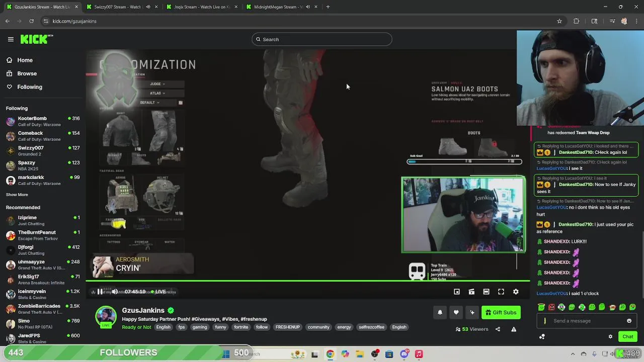Image resolution: width=644 pixels, height=362 pixels.
Task: Expand Show more followed channels
Action: (17, 195)
